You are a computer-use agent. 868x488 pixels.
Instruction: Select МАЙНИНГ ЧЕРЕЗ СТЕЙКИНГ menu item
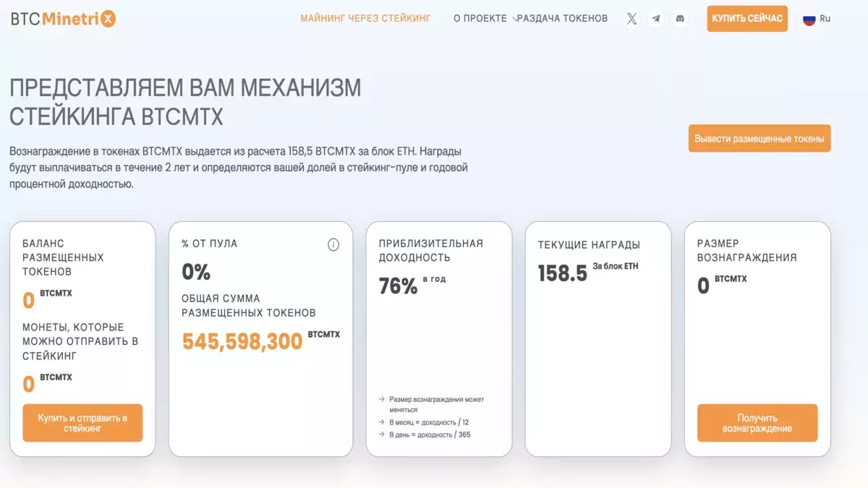coord(365,19)
